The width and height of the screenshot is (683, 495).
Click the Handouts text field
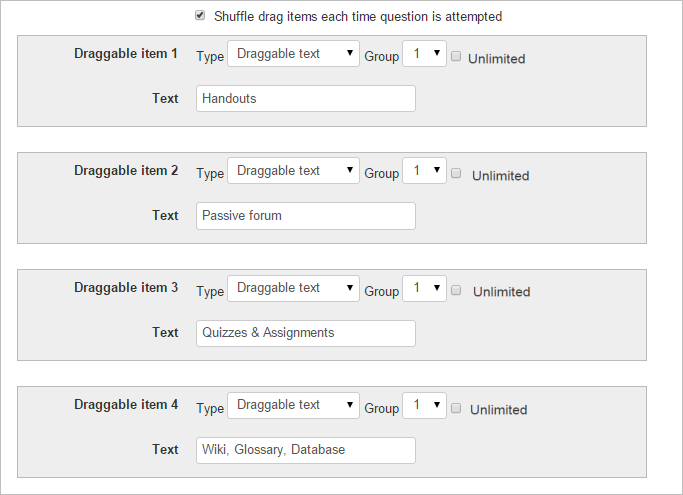click(x=305, y=99)
